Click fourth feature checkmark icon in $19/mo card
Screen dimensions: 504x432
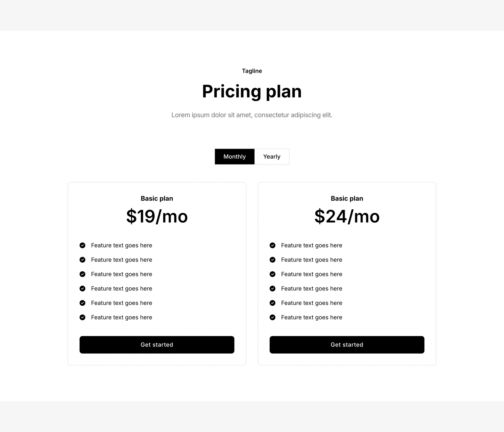82,288
